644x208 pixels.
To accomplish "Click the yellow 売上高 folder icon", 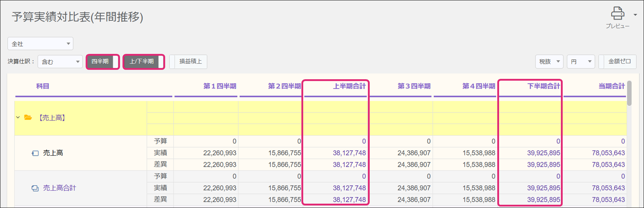I will pyautogui.click(x=28, y=118).
